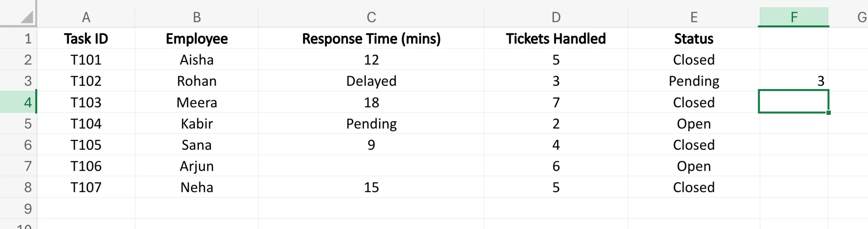868x229 pixels.
Task: Select the cell containing Delayed
Action: click(x=371, y=81)
